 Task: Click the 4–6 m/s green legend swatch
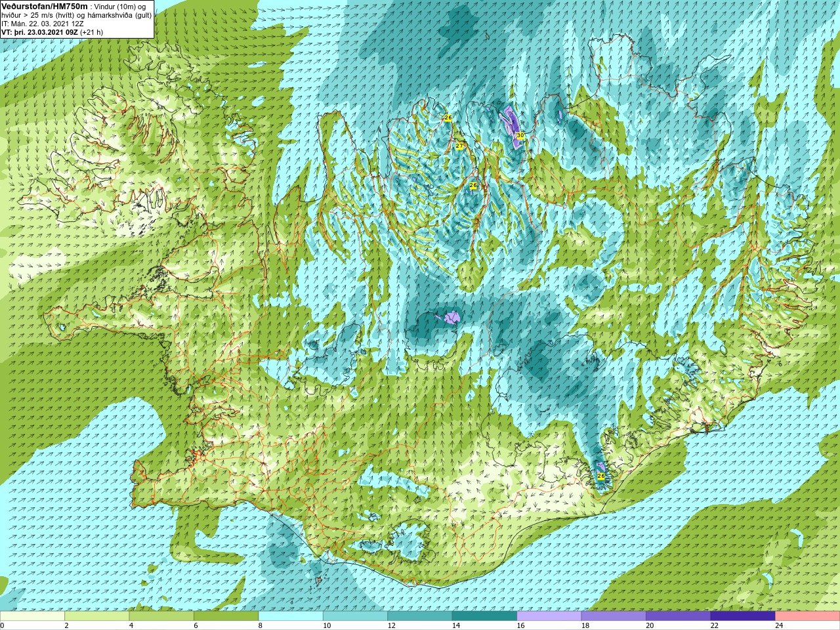pos(161,616)
